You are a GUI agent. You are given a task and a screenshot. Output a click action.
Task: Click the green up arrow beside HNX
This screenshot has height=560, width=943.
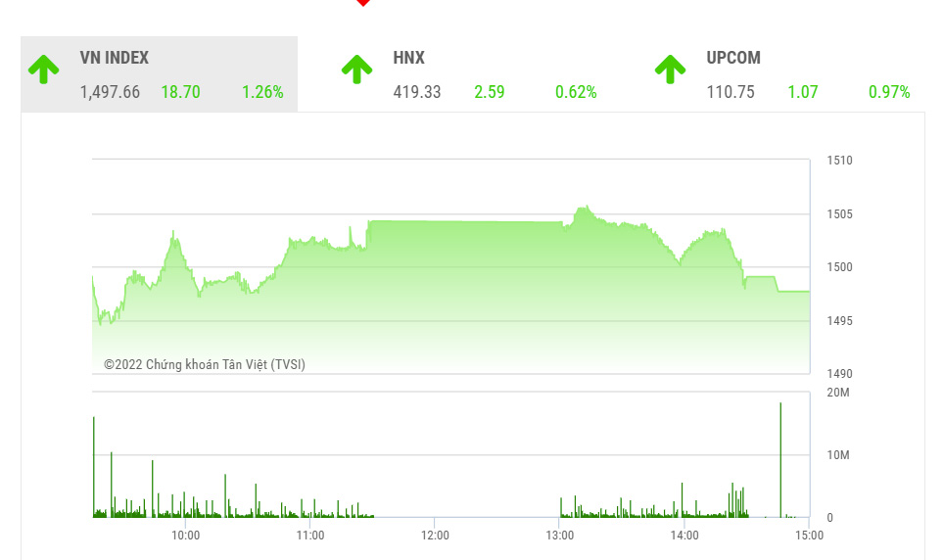pos(357,70)
